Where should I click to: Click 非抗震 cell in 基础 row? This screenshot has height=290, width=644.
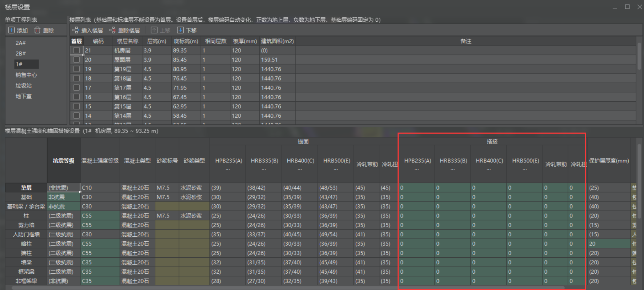click(64, 197)
